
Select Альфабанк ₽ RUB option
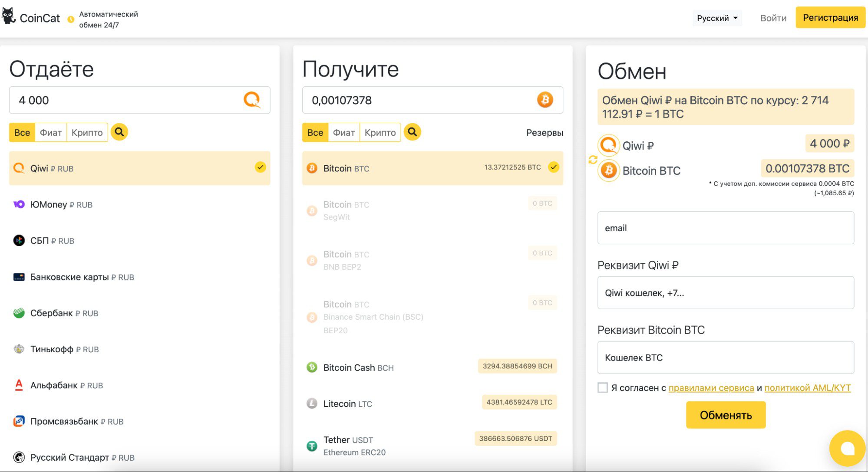(x=139, y=385)
